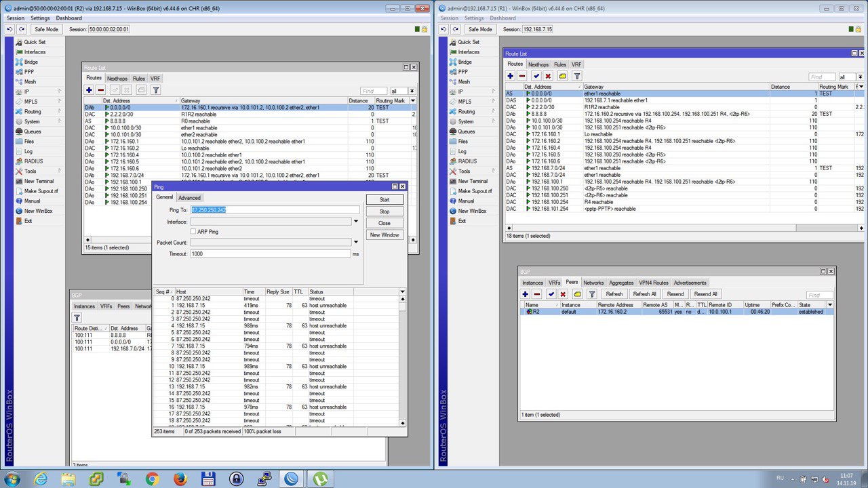Open the Settings menu in the left R2 WinBox
The height and width of the screenshot is (488, 868).
tap(40, 18)
